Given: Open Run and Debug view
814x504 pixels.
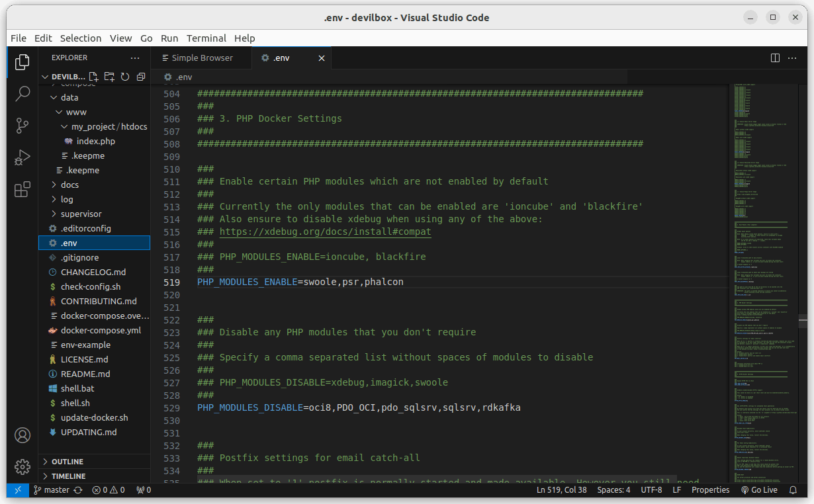Looking at the screenshot, I should coord(23,157).
